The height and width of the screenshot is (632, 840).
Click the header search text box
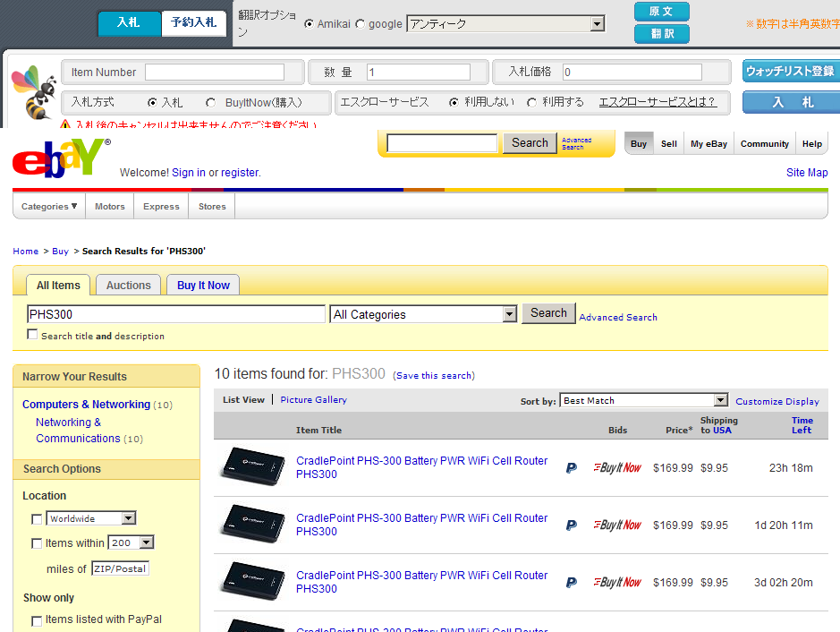pyautogui.click(x=443, y=143)
